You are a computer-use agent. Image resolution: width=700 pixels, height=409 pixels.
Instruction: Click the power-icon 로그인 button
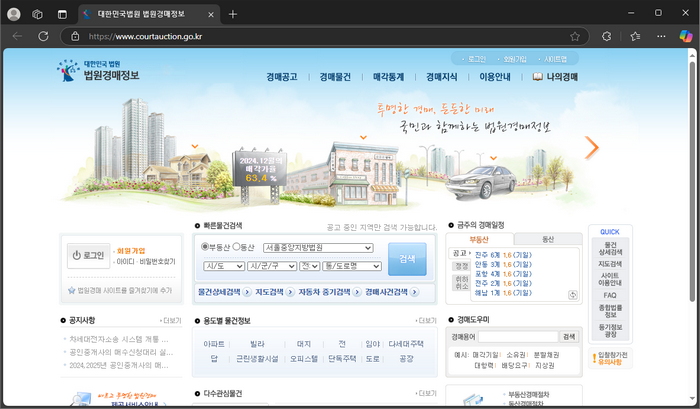(x=88, y=256)
